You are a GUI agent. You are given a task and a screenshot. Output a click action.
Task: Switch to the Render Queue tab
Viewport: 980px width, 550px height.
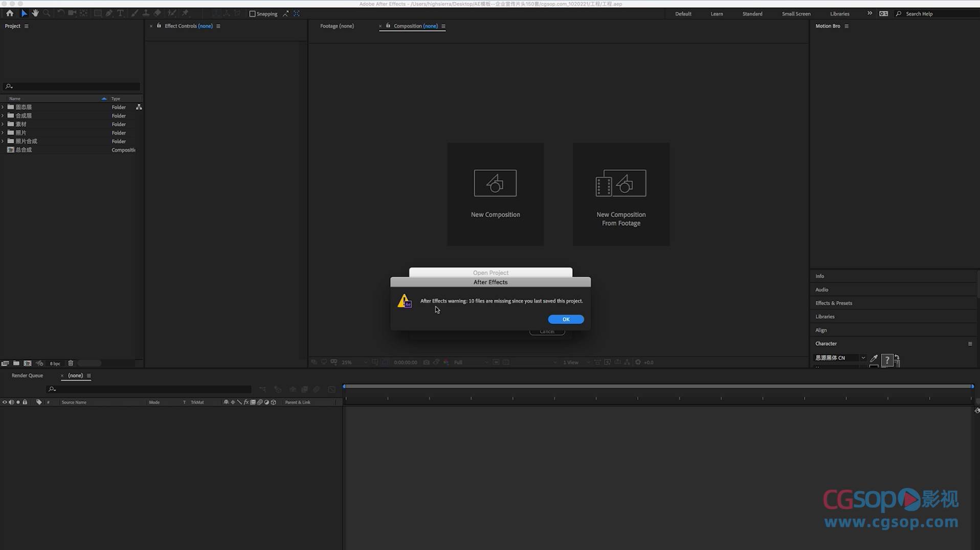(27, 376)
